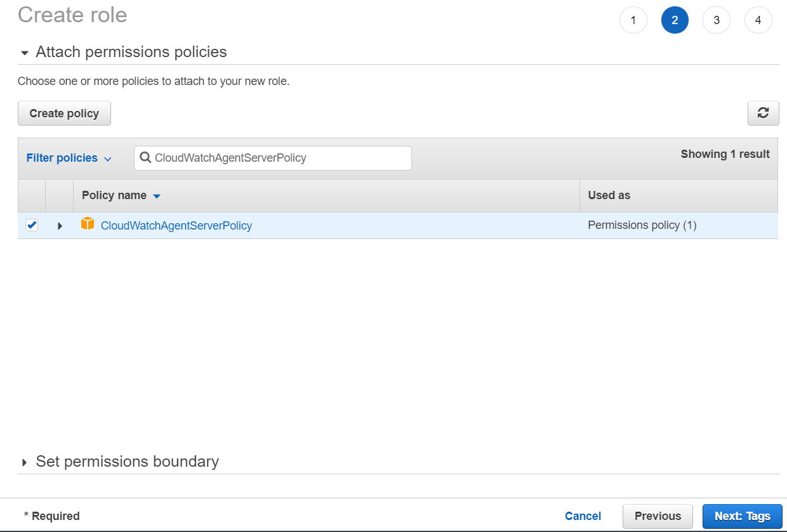Click the search magnifier icon

(145, 158)
